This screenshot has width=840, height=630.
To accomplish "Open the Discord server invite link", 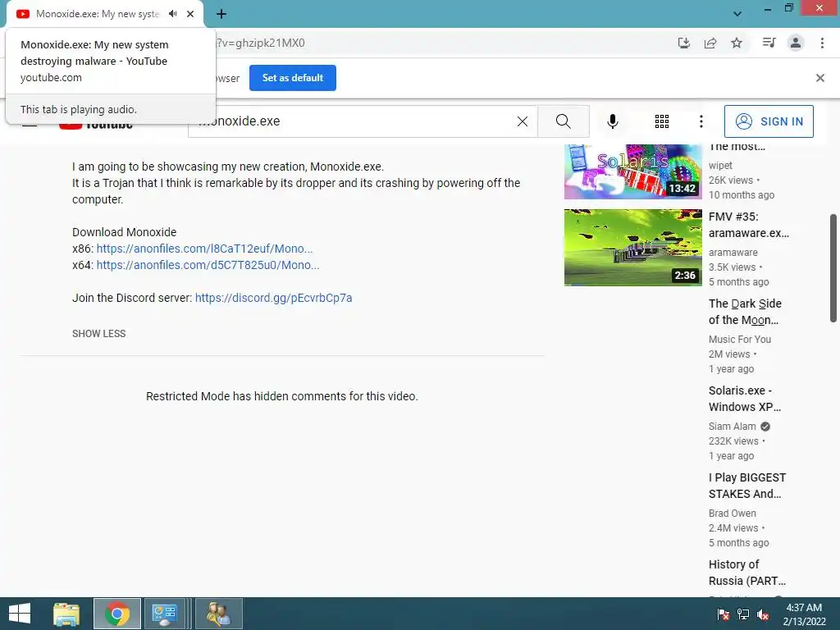I will [274, 298].
